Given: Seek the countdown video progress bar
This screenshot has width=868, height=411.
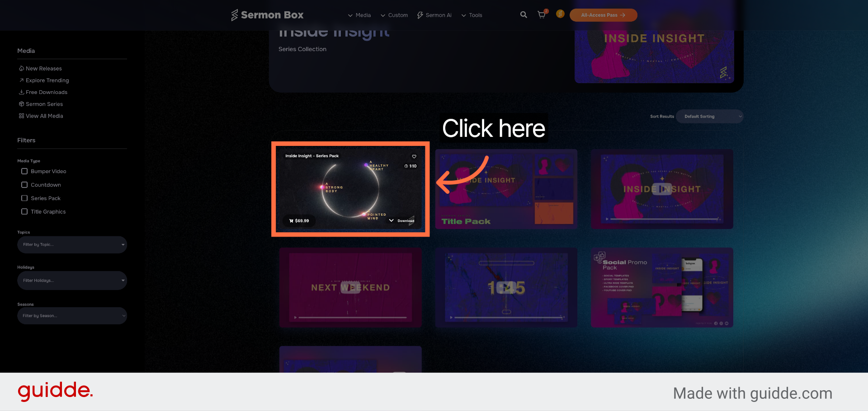Looking at the screenshot, I should (x=509, y=318).
